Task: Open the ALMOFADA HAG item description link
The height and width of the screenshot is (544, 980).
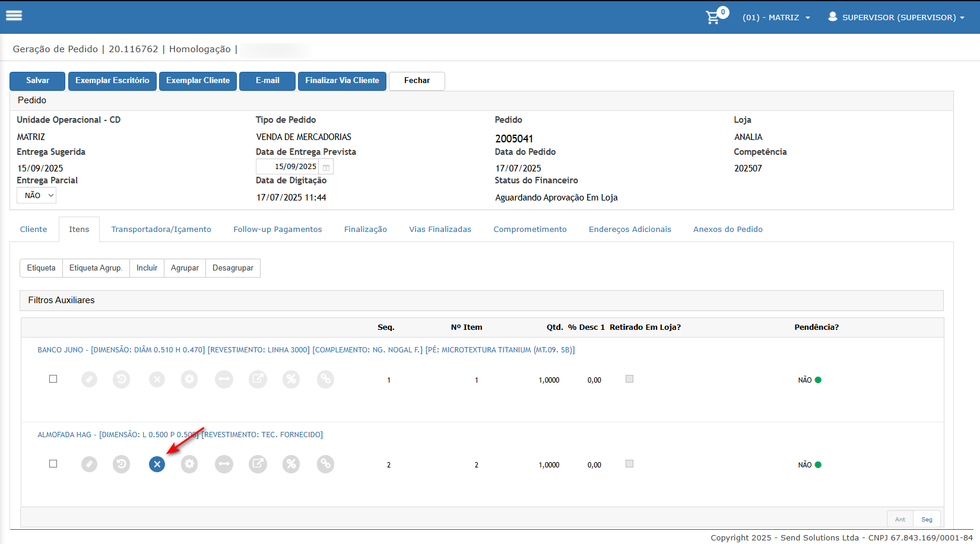Action: point(180,435)
